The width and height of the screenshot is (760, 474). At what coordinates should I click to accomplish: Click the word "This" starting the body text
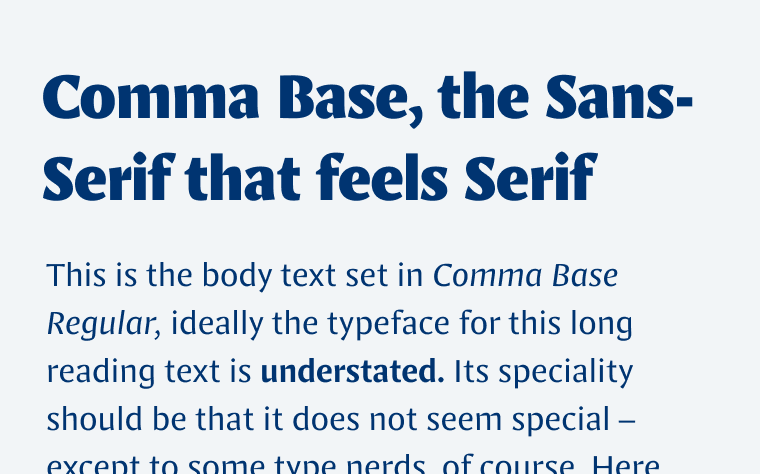(76, 275)
